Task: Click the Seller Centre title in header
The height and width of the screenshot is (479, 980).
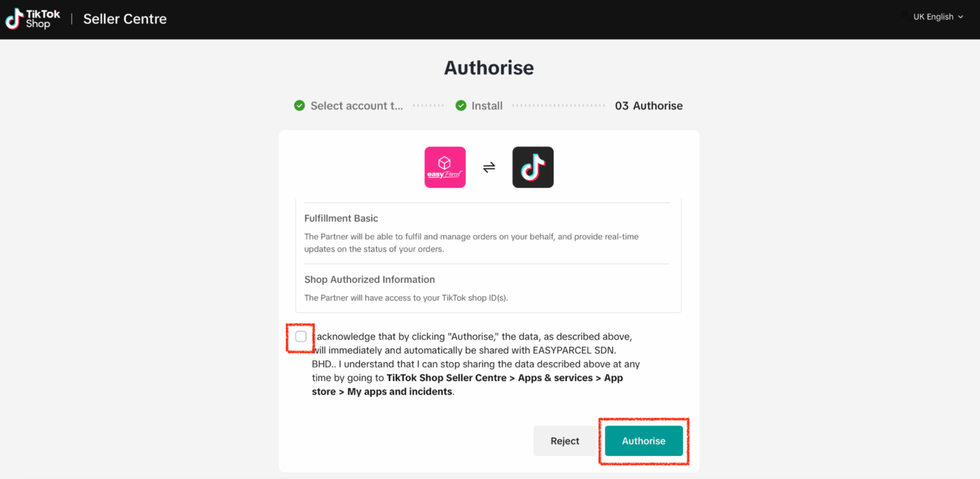Action: pyautogui.click(x=125, y=19)
